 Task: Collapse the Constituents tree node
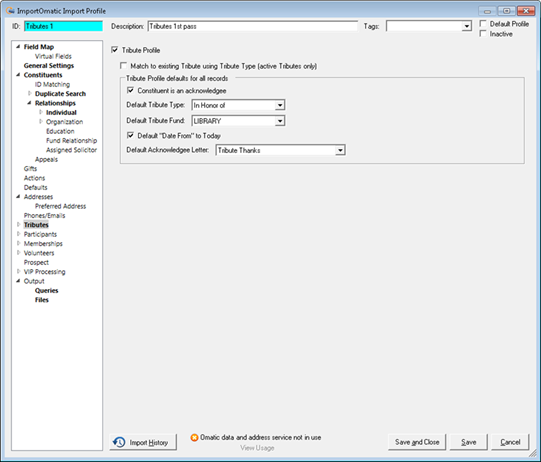(18, 75)
